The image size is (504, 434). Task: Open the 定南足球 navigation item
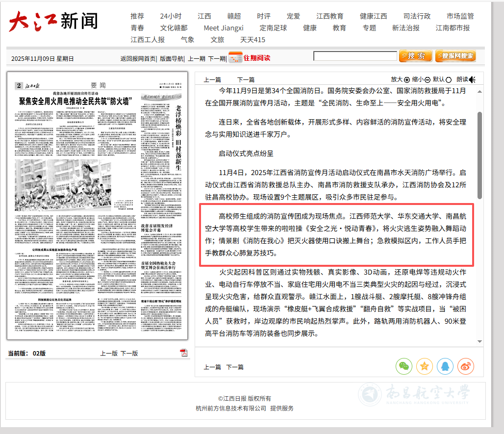coord(273,28)
